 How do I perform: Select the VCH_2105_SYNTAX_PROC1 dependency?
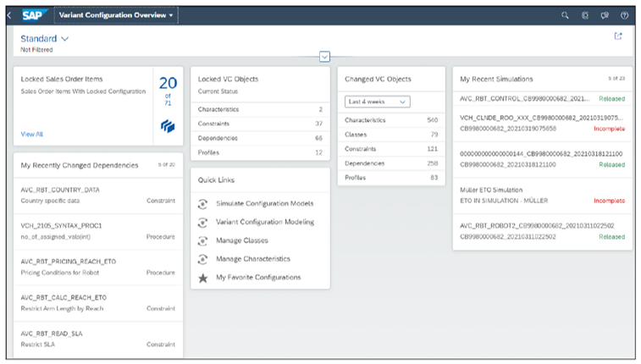[x=98, y=231]
